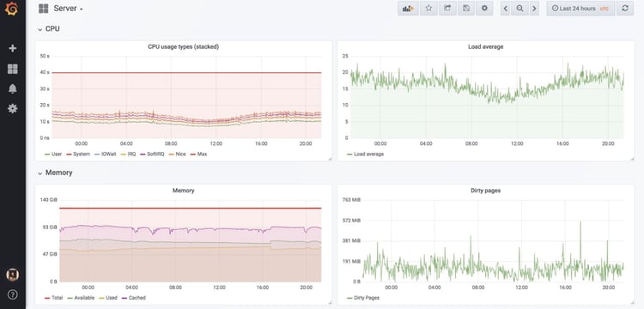Screen dimensions: 644x309
Task: Click the 40 s label on CPU axis
Action: [x=45, y=72]
